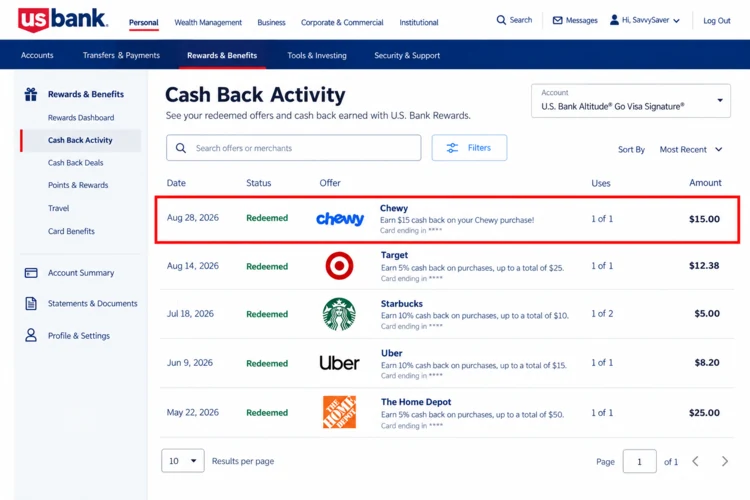Screen dimensions: 750x500
Task: Click The Home Depot offer title
Action: 416,402
